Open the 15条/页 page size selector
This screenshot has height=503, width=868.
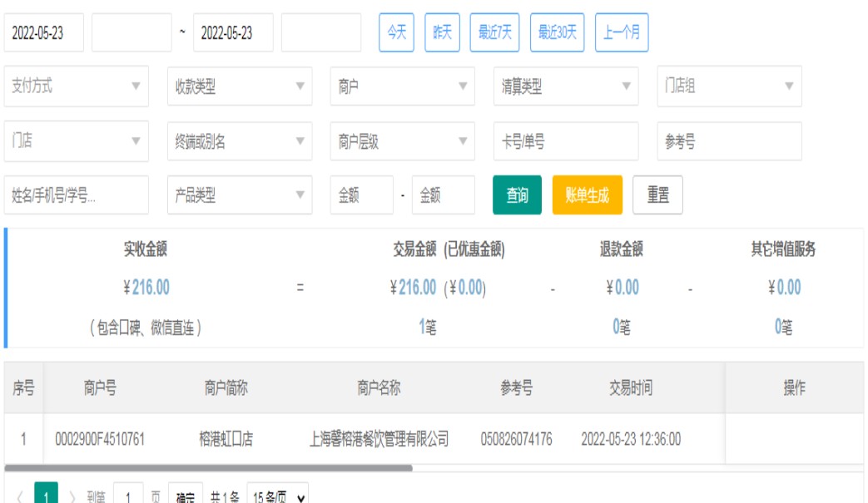[278, 496]
